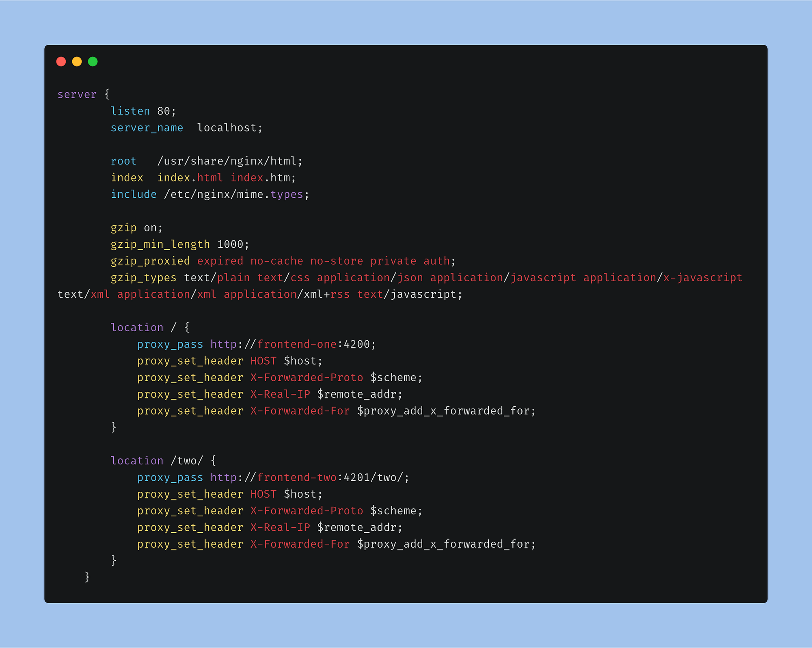
Task: Click the final closing brace of server block
Action: 87,577
